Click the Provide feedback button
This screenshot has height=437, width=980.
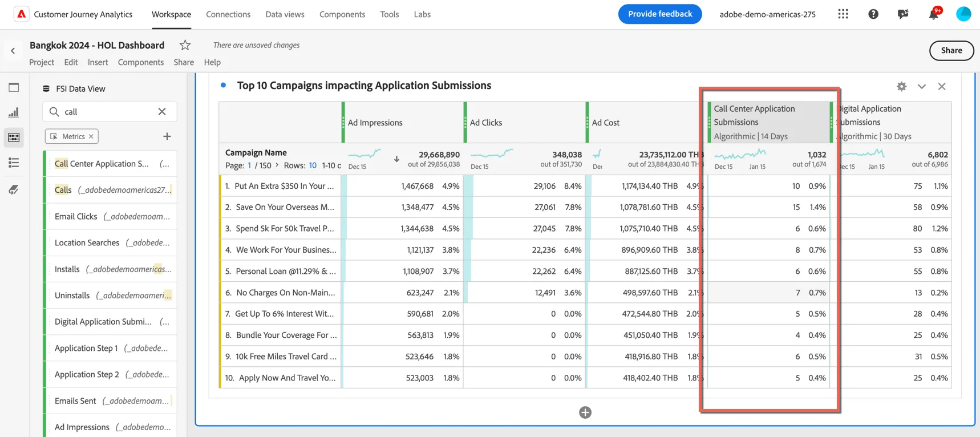pyautogui.click(x=660, y=14)
